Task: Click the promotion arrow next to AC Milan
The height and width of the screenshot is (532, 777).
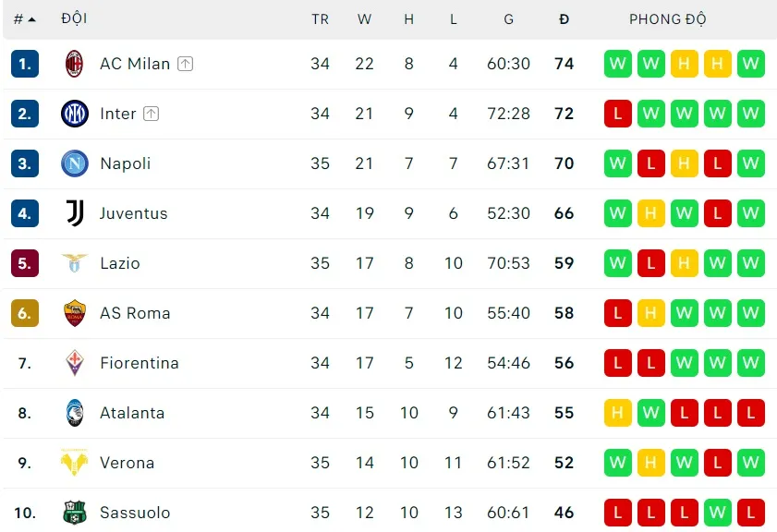Action: pos(185,63)
